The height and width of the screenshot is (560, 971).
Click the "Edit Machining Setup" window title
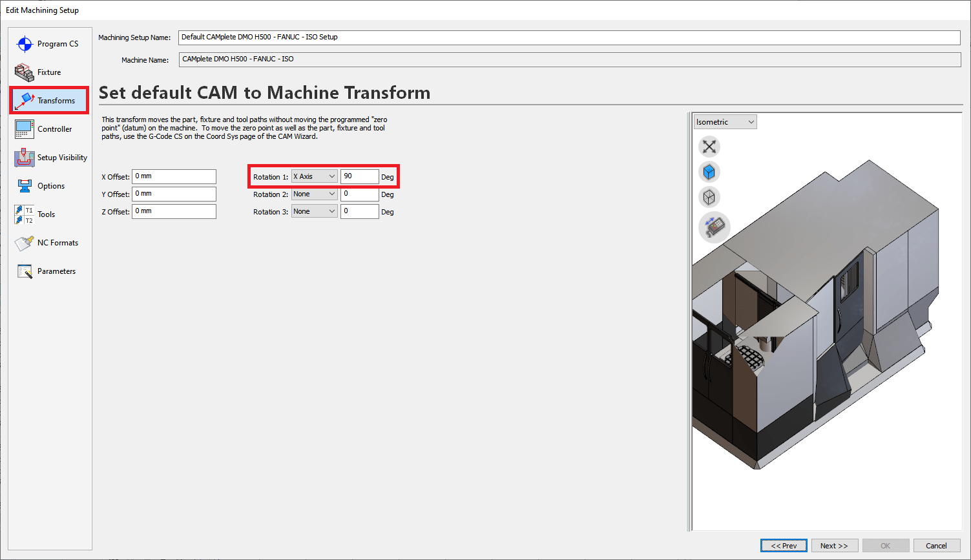(x=42, y=10)
